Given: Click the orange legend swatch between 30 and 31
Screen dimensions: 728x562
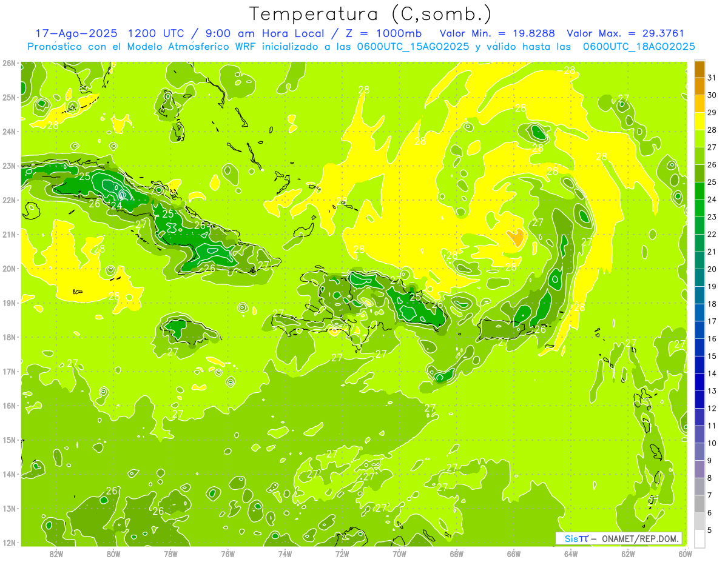Looking at the screenshot, I should click(x=699, y=86).
